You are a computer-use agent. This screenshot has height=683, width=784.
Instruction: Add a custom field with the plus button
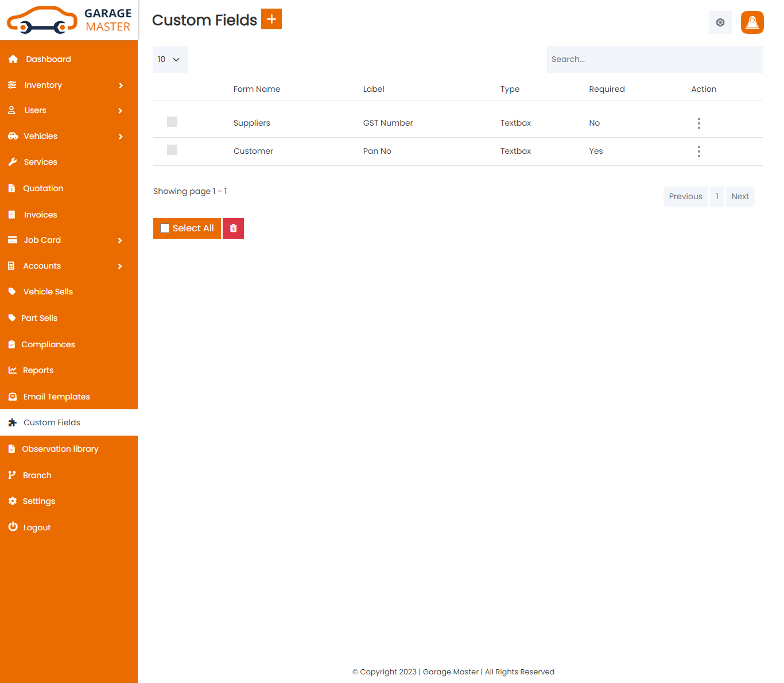pos(271,19)
